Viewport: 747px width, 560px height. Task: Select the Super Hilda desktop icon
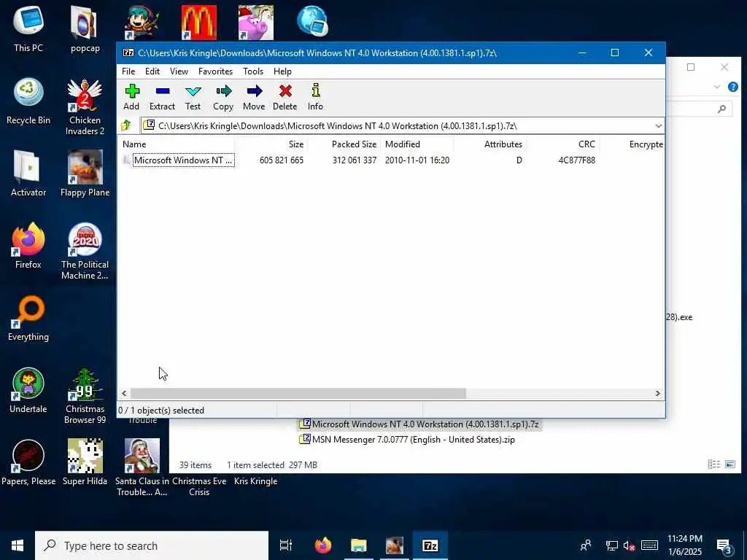[x=85, y=462]
